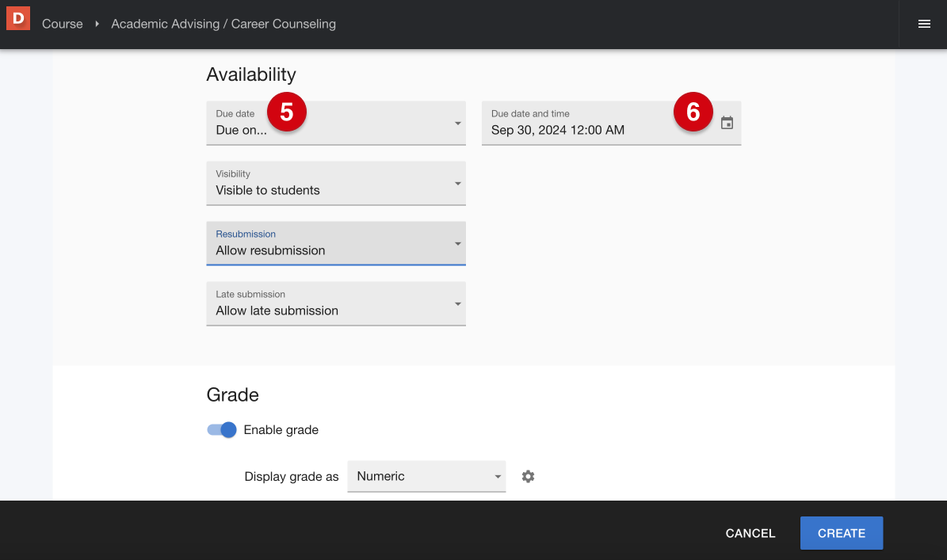Image resolution: width=947 pixels, height=560 pixels.
Task: Click the CREATE button
Action: [842, 533]
